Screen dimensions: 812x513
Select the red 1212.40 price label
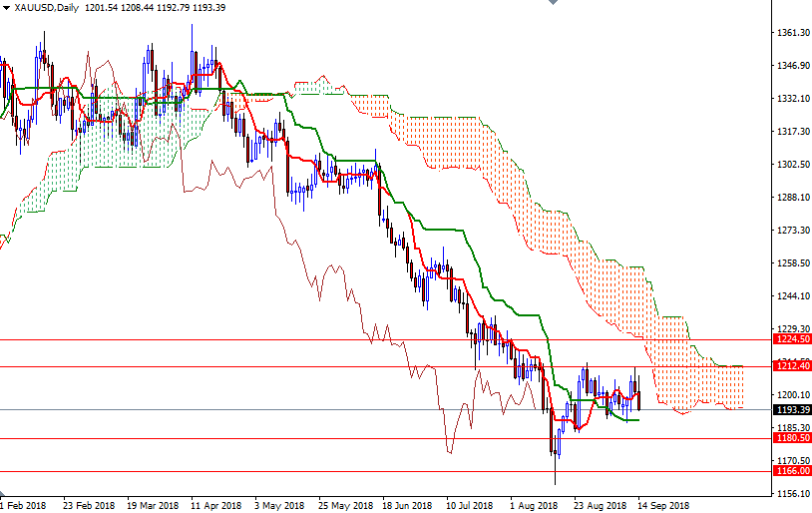(792, 366)
